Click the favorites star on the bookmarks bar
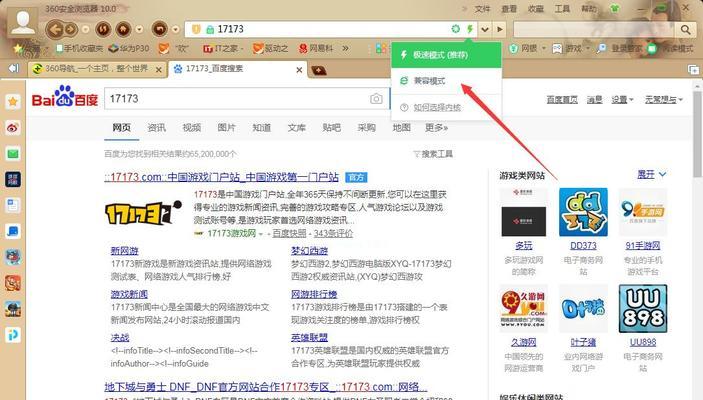 [x=18, y=48]
